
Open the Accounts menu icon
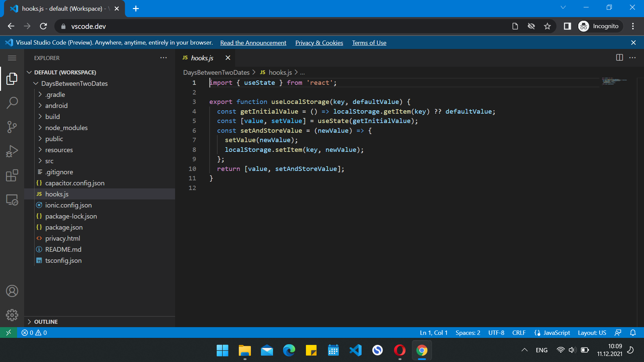tap(12, 291)
